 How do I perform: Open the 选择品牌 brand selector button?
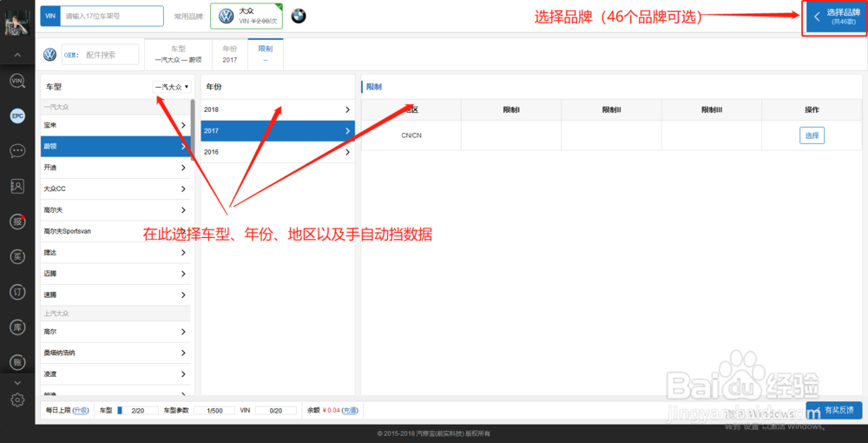coord(835,17)
